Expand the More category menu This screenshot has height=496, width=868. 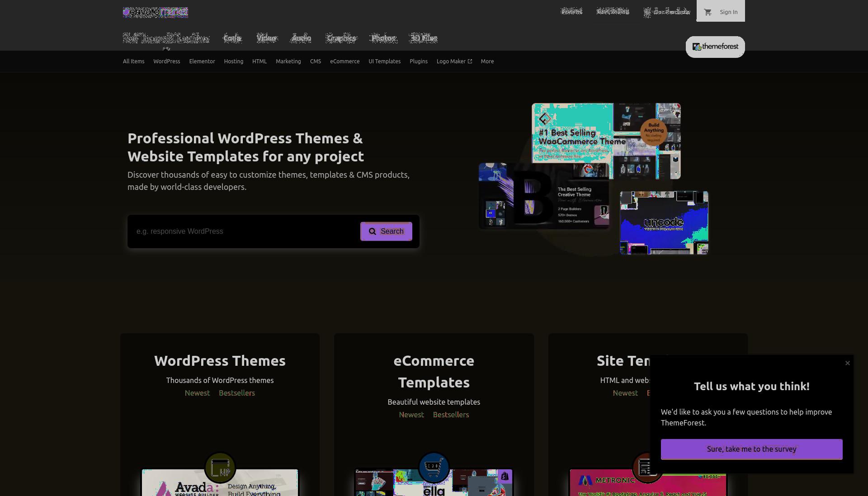click(487, 61)
